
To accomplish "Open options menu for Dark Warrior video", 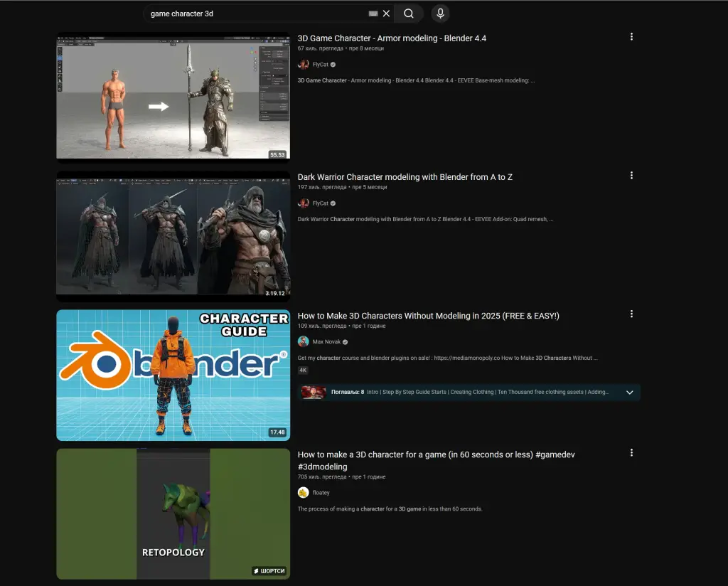I will [631, 176].
